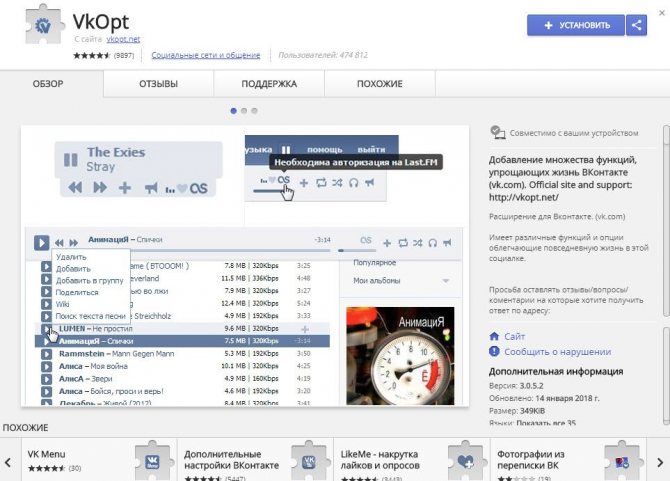Open the vkopt.net site link

click(123, 39)
